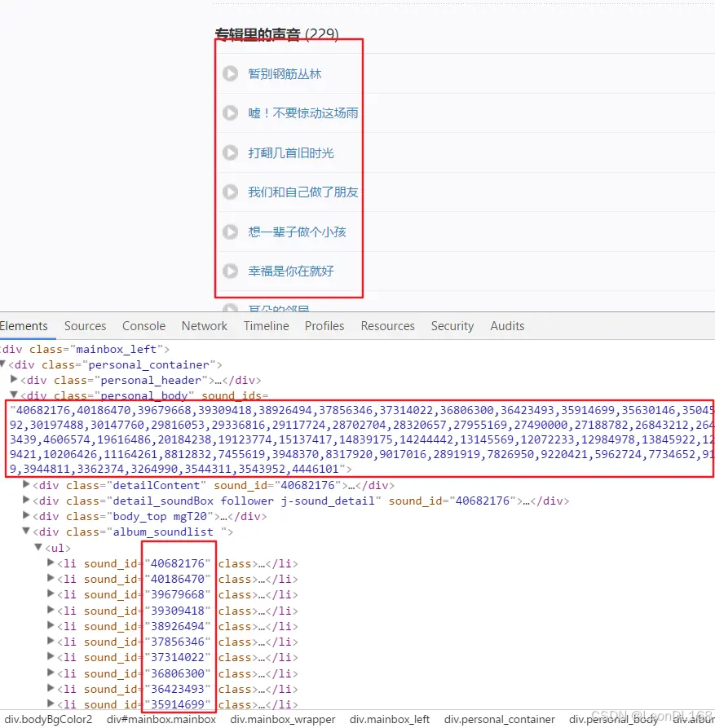
Task: Expand the body_top mgT20 div node
Action: (26, 515)
